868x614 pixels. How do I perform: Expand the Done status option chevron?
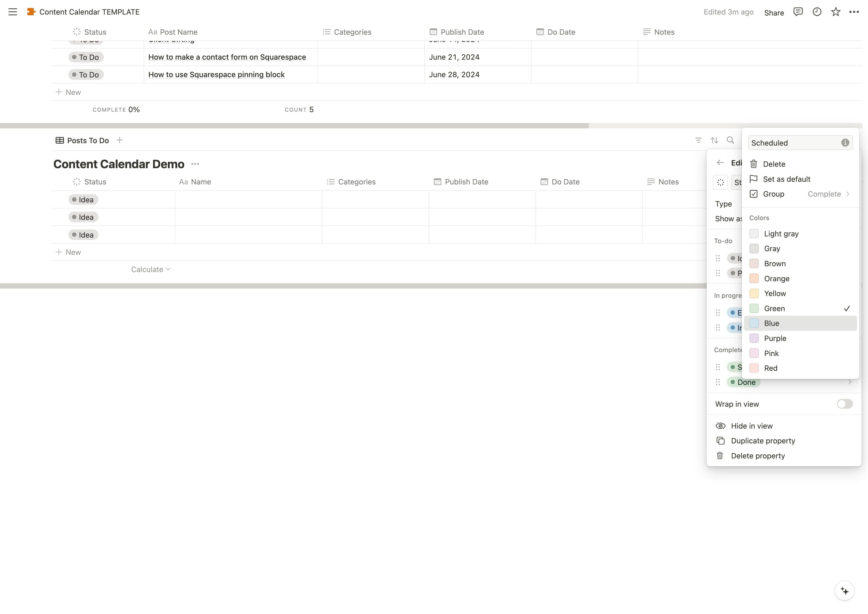pos(850,382)
